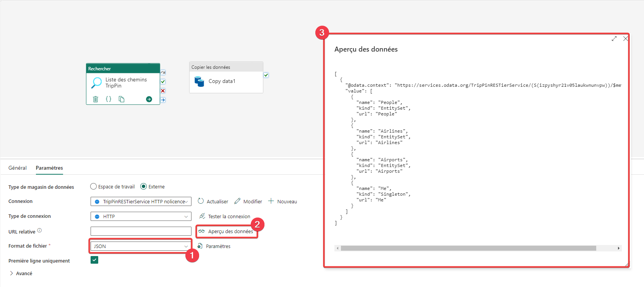Click the Type de magasin de données label

click(x=41, y=187)
